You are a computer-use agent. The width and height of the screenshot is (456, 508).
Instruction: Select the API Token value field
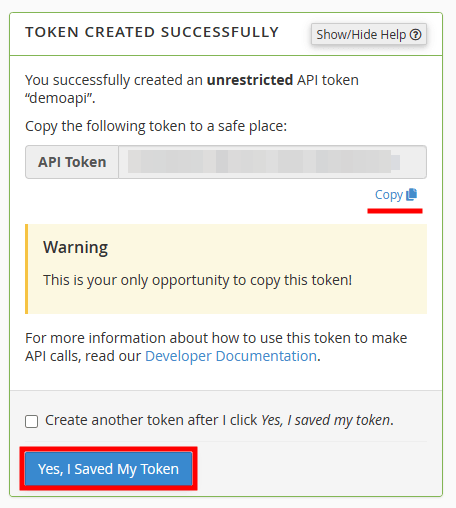pyautogui.click(x=272, y=162)
